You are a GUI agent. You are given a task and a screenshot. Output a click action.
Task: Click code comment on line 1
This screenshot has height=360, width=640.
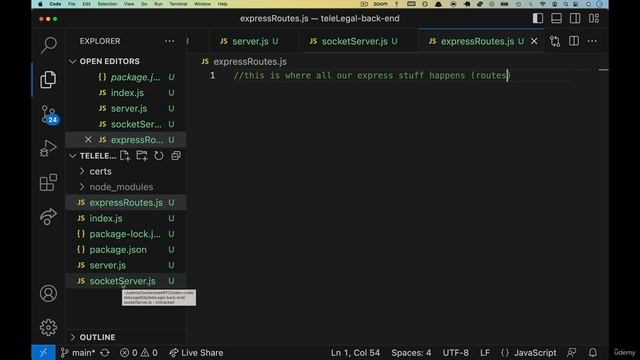[371, 75]
